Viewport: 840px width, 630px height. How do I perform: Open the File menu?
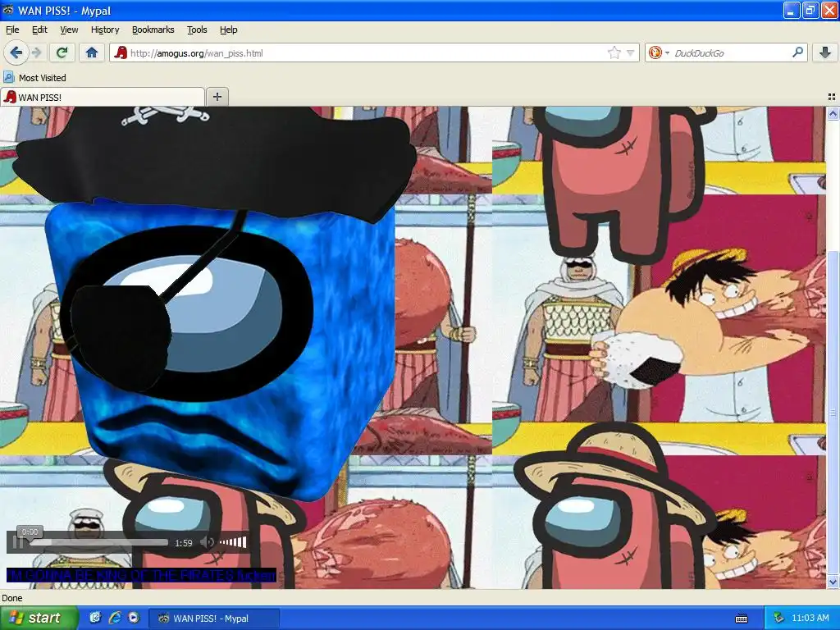12,30
